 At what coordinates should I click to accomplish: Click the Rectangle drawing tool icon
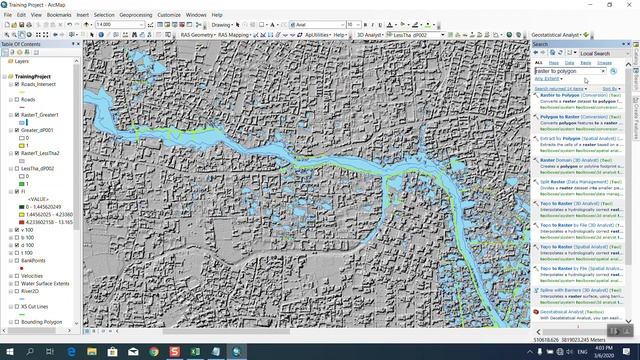point(262,25)
